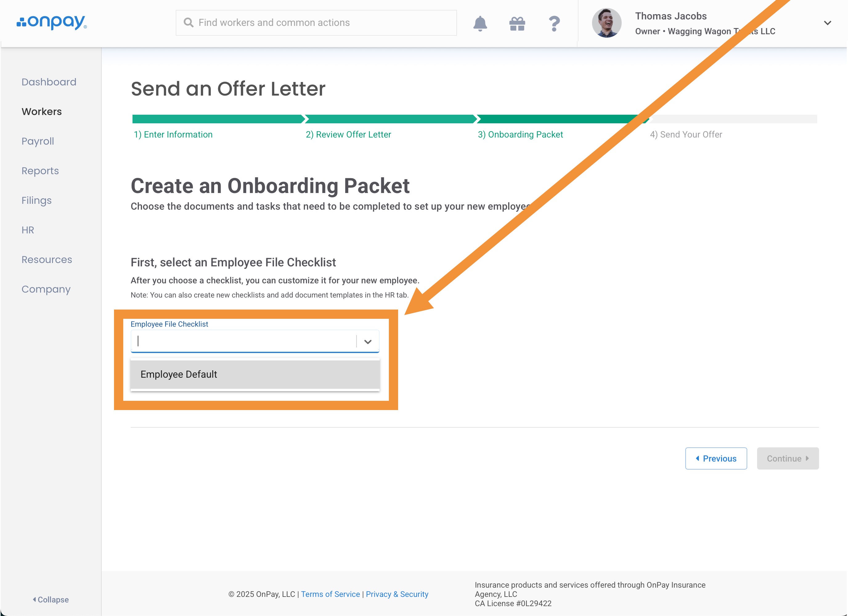Open the notifications bell

tap(480, 23)
